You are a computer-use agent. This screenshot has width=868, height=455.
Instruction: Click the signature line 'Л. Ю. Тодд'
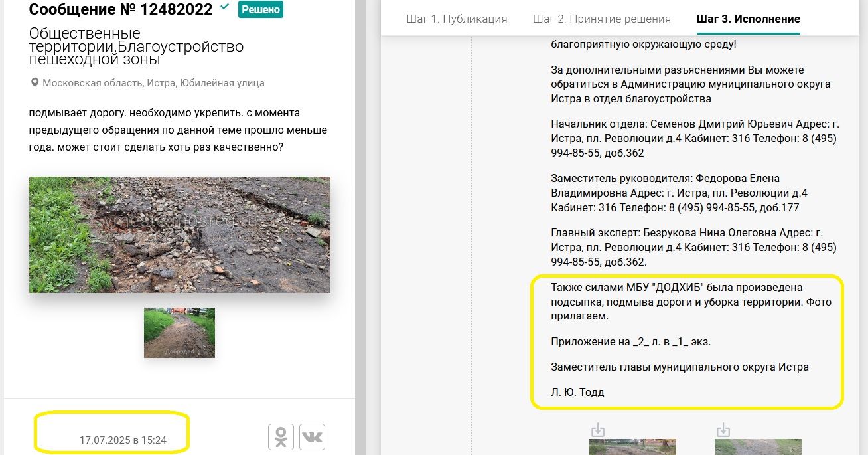pyautogui.click(x=577, y=392)
